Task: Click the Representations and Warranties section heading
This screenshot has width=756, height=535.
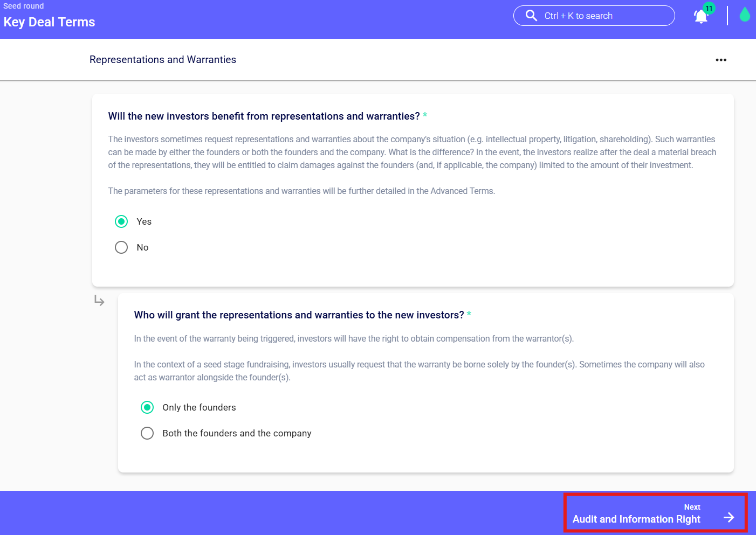Action: point(163,60)
